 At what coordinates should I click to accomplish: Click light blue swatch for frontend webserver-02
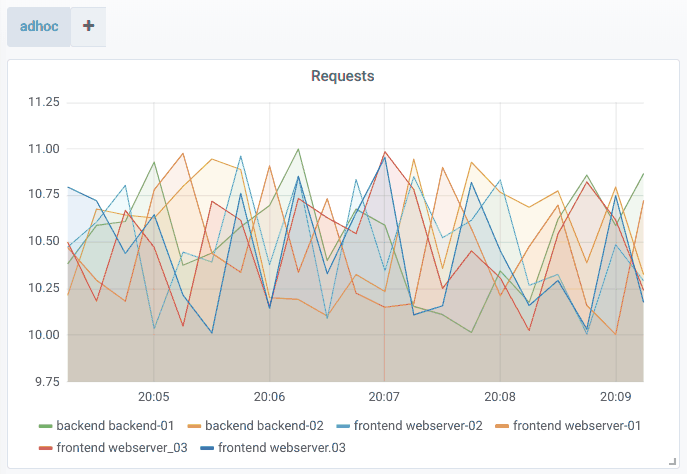(x=342, y=426)
